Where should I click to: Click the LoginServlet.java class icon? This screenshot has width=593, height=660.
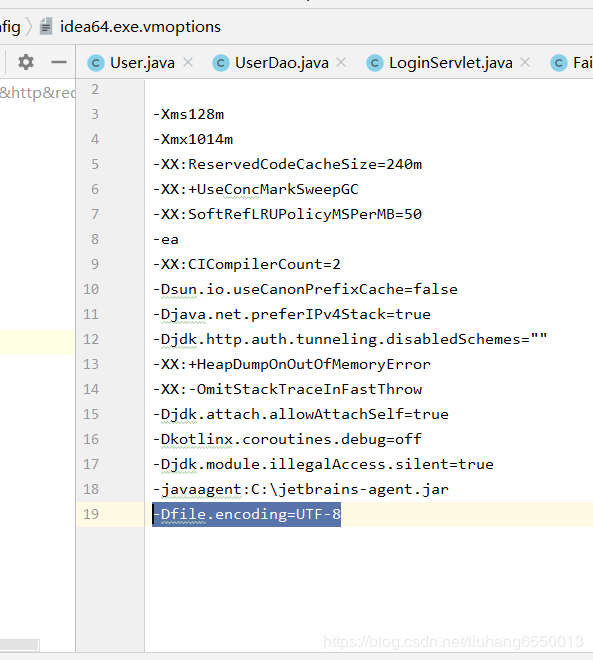(x=375, y=63)
